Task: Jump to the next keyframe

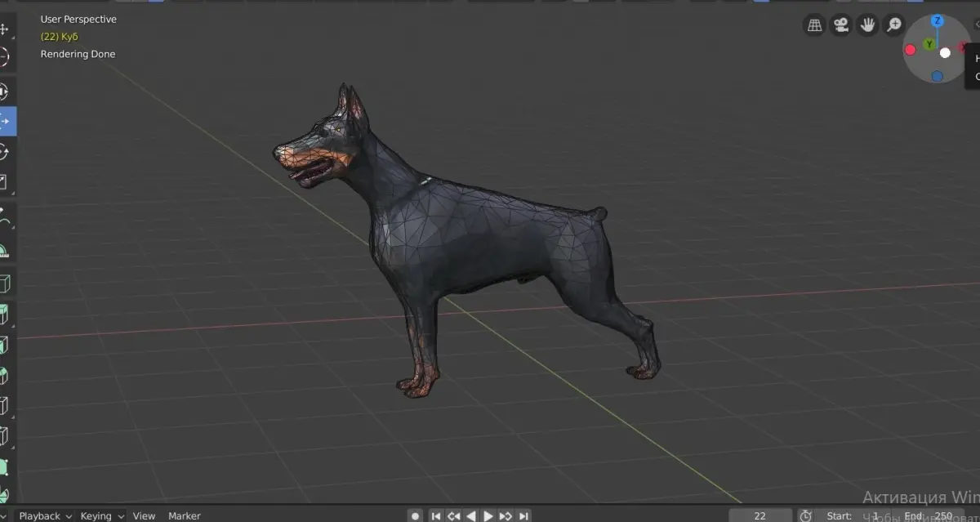Action: click(x=506, y=515)
